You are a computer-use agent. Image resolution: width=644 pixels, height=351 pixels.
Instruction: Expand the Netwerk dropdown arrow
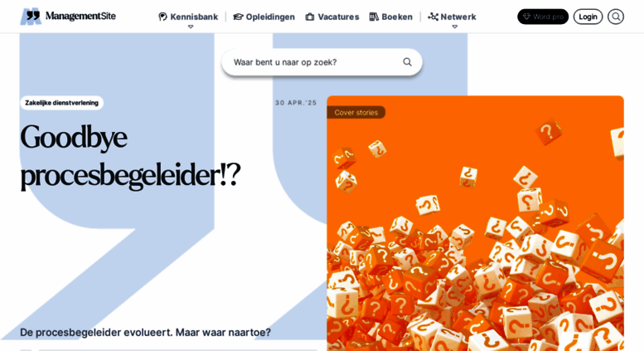tap(455, 27)
